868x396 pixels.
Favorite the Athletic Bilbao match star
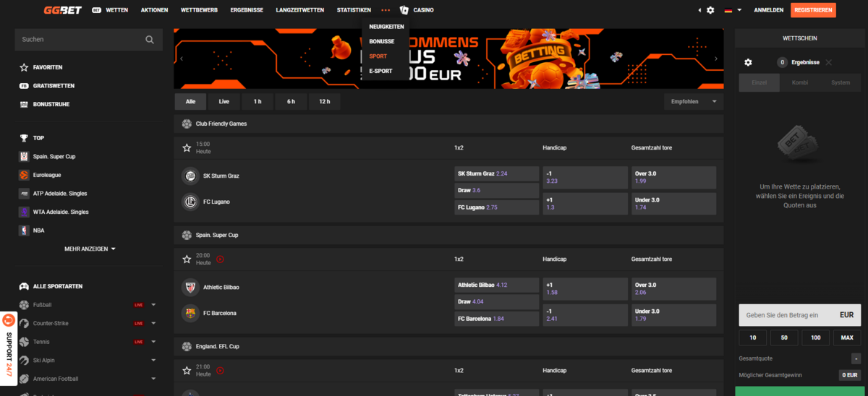click(187, 259)
